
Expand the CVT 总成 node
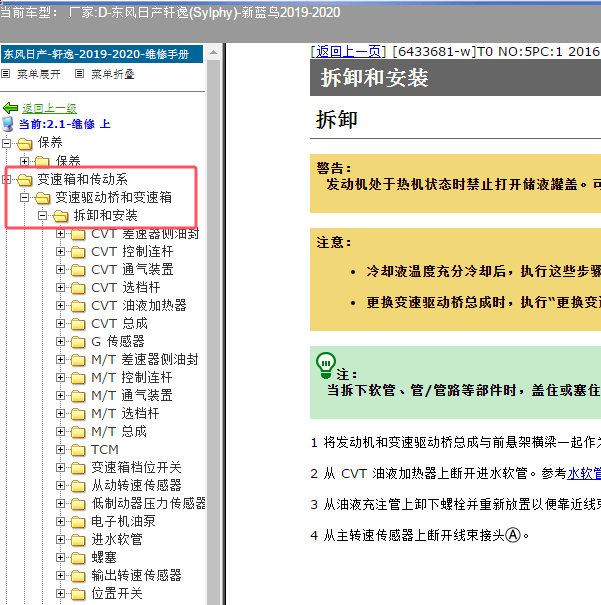point(60,323)
